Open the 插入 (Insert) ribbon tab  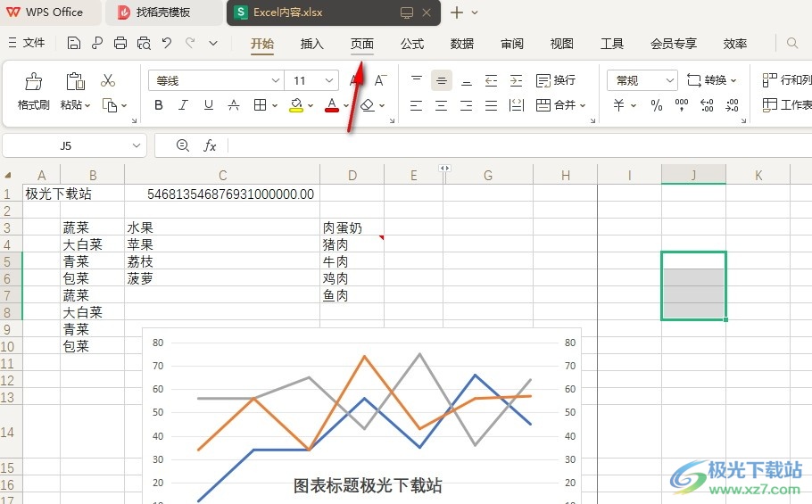(x=312, y=44)
